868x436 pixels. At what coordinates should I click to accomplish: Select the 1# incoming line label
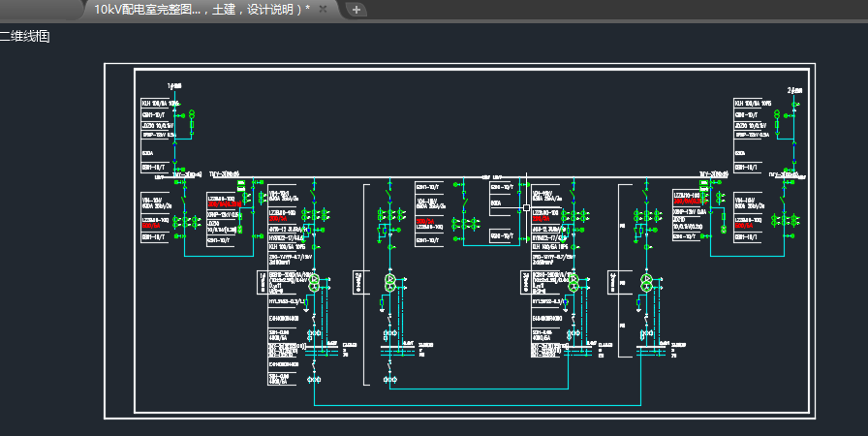coord(174,86)
